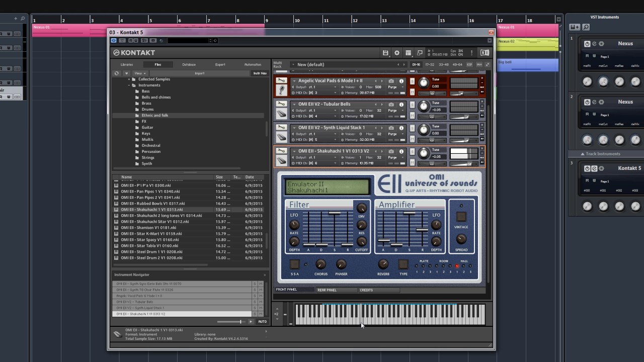Click the rack minimize arrows icon beside AUX
Image resolution: width=644 pixels, height=362 pixels.
pos(488,64)
